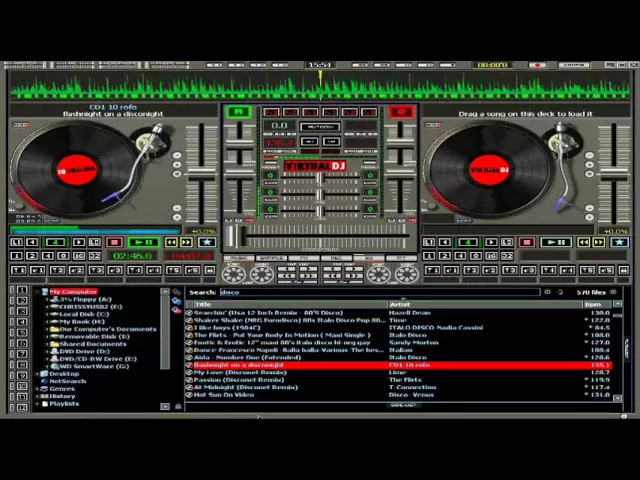Click the left turntable vinyl platter

[76, 169]
